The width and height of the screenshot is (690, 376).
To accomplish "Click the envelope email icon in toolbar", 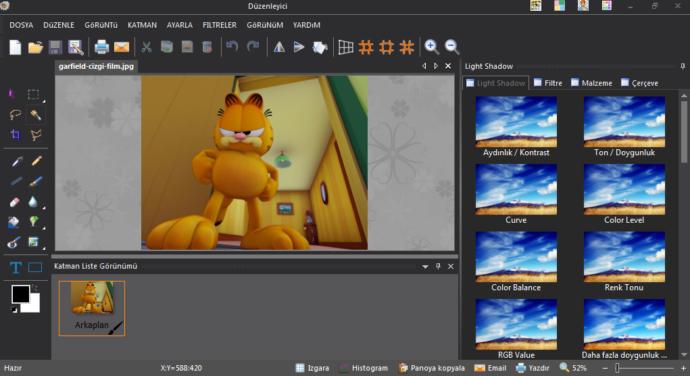I will coord(121,47).
